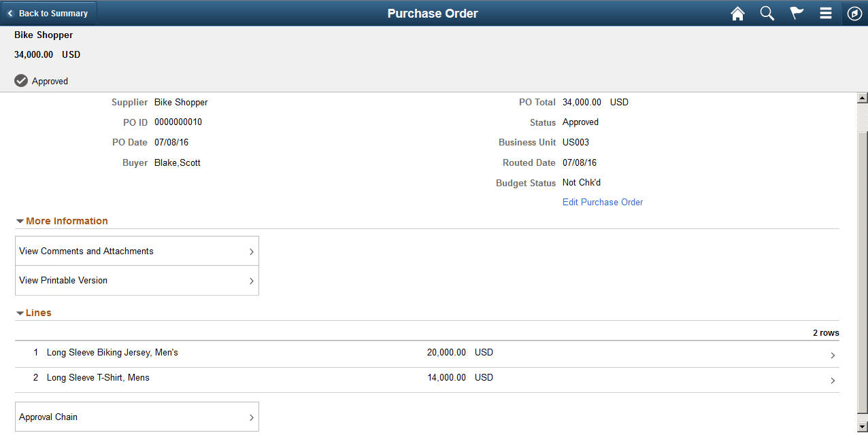Open the Home icon in the header
Image resolution: width=868 pixels, height=435 pixels.
737,13
